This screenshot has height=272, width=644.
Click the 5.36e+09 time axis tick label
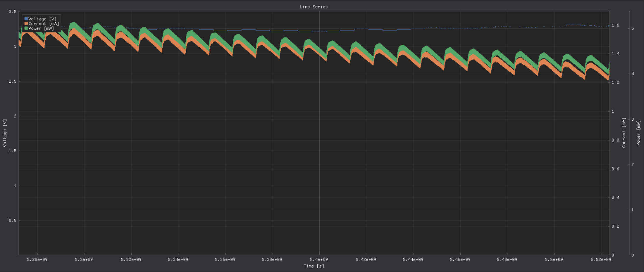pos(225,259)
